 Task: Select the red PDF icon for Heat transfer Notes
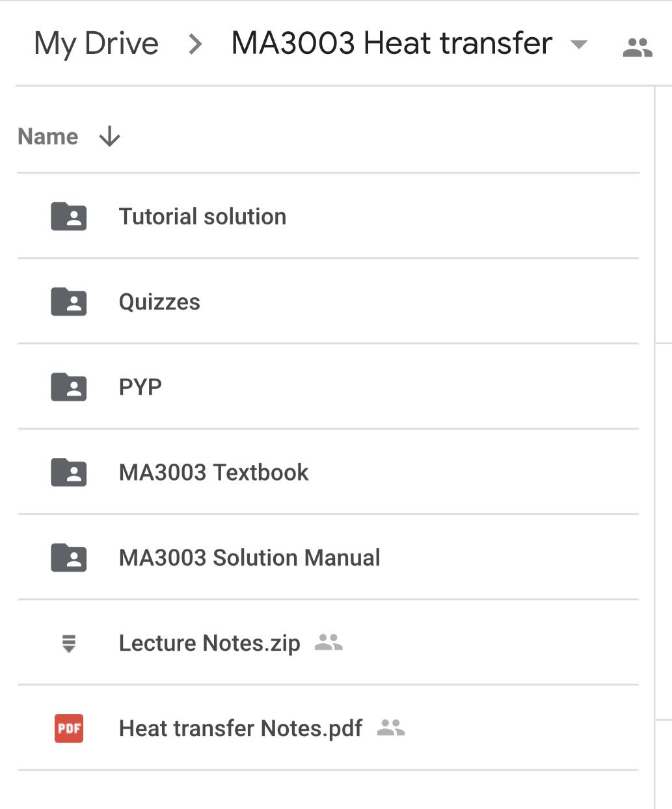[x=68, y=728]
